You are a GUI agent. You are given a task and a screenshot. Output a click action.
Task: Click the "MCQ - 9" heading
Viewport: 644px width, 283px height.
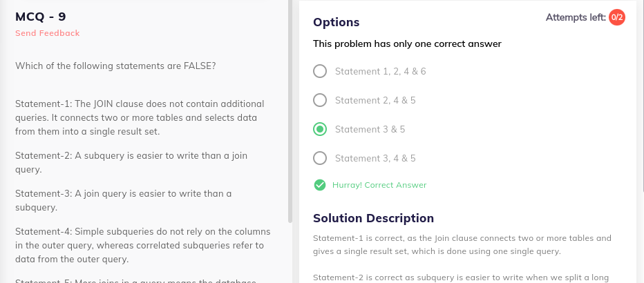(41, 17)
